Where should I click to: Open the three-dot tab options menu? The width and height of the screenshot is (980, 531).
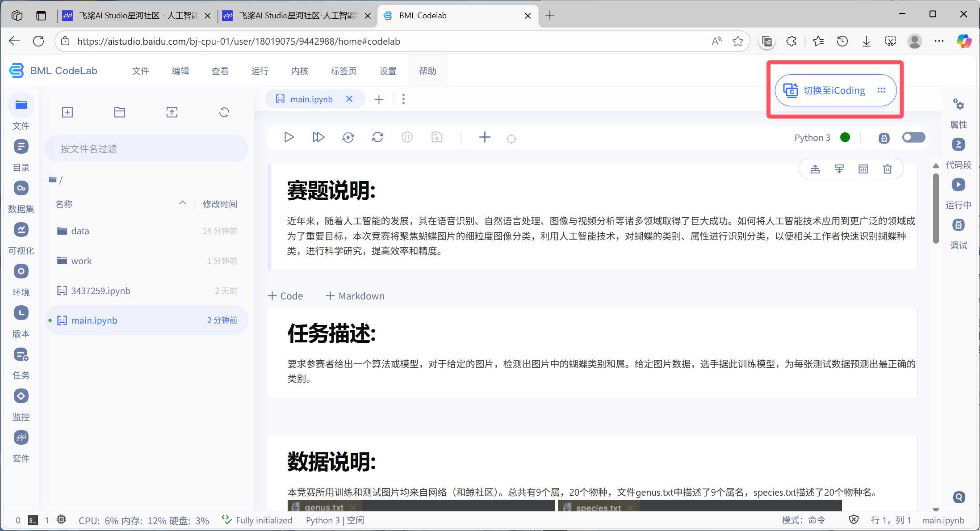pos(403,99)
